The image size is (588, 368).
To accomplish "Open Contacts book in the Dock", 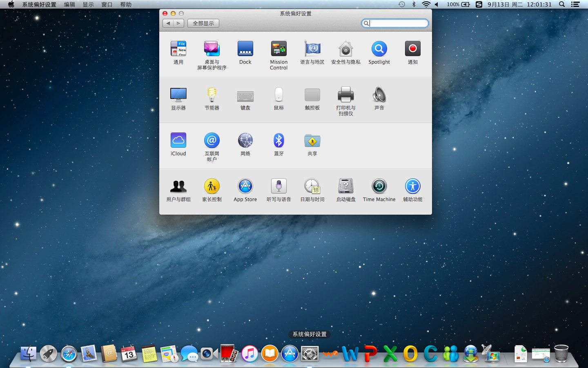I will [x=109, y=354].
